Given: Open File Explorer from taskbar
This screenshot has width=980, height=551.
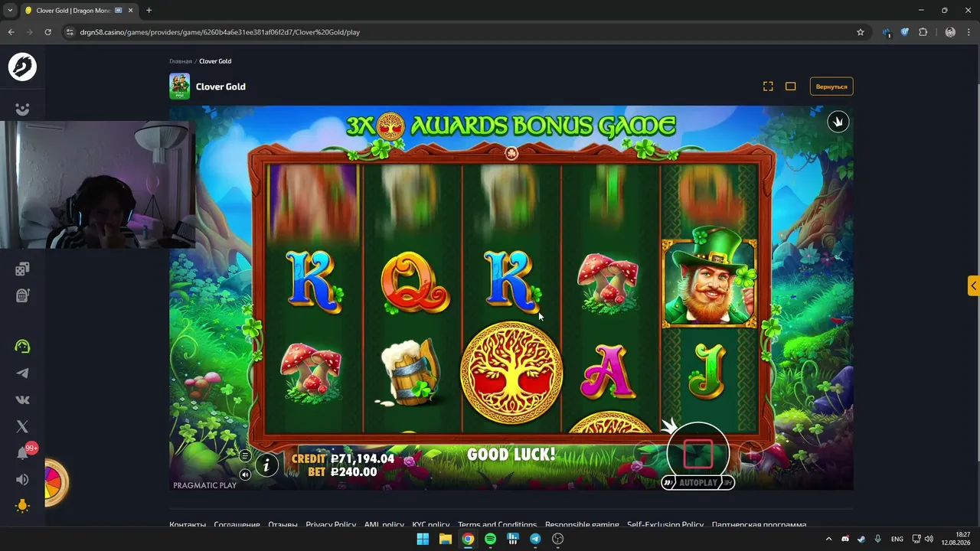Looking at the screenshot, I should pyautogui.click(x=446, y=539).
